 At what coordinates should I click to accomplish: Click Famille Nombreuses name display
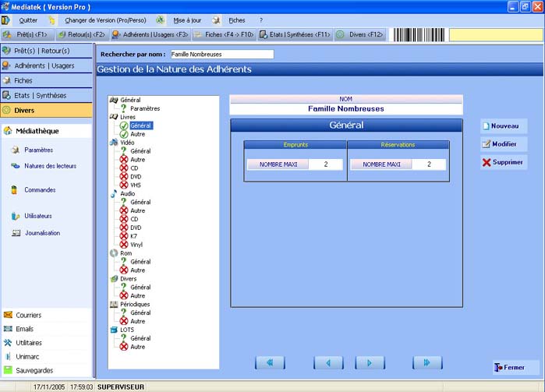pyautogui.click(x=346, y=109)
